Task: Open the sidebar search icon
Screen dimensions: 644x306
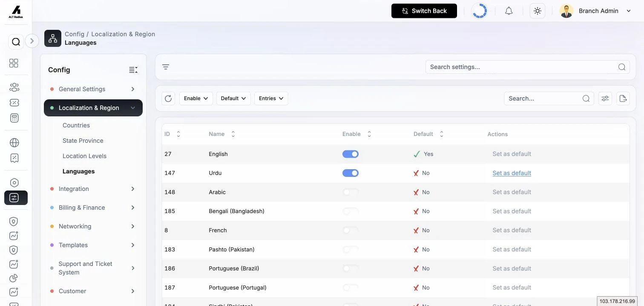Action: tap(16, 42)
